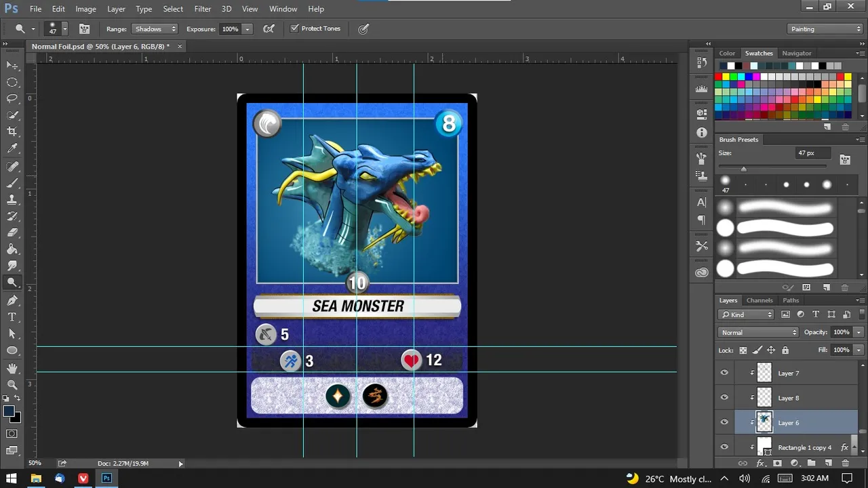This screenshot has width=868, height=488.
Task: Select the Pen tool
Action: pyautogui.click(x=12, y=300)
